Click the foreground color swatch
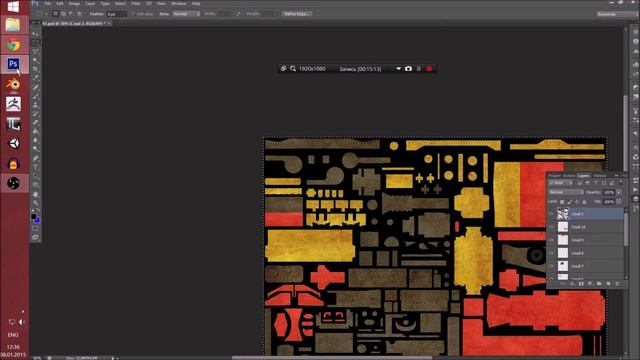The image size is (640, 360). click(x=33, y=216)
